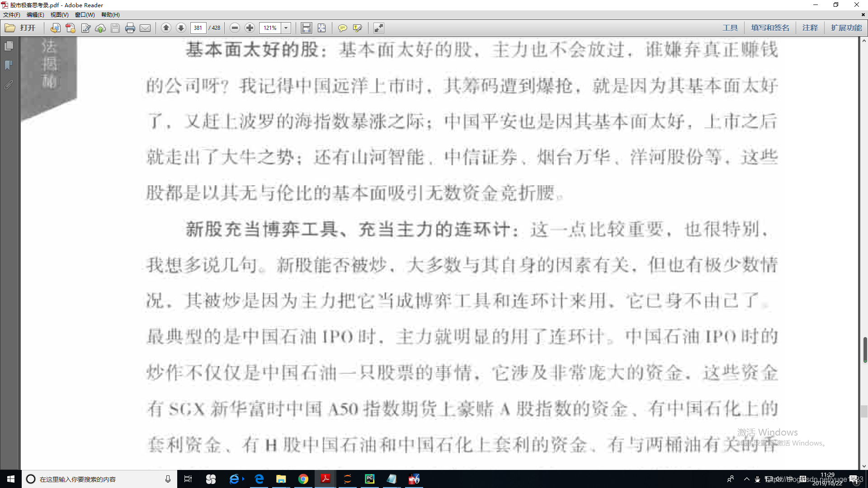This screenshot has width=868, height=488.
Task: Open the 帮助(H) menu
Action: pyautogui.click(x=110, y=15)
